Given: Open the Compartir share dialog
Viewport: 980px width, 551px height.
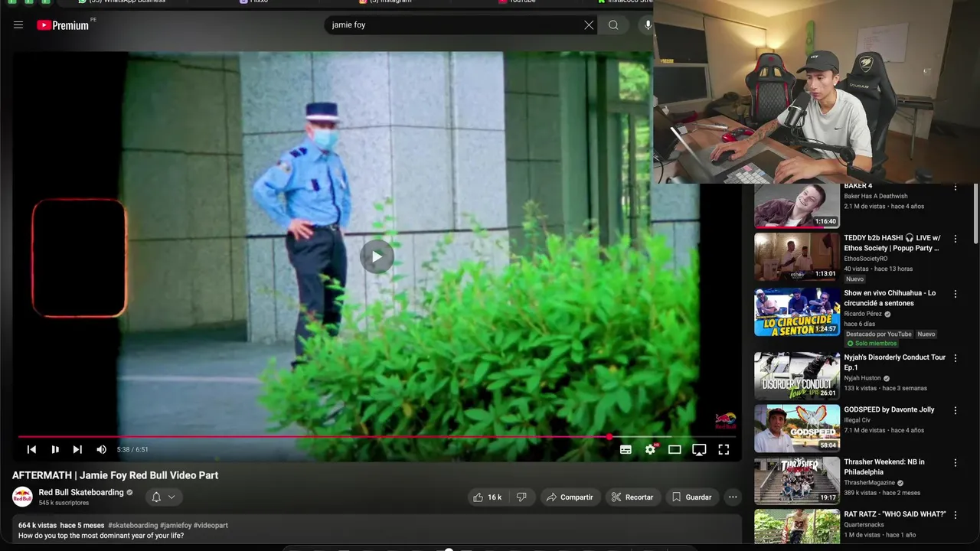Looking at the screenshot, I should pos(569,497).
